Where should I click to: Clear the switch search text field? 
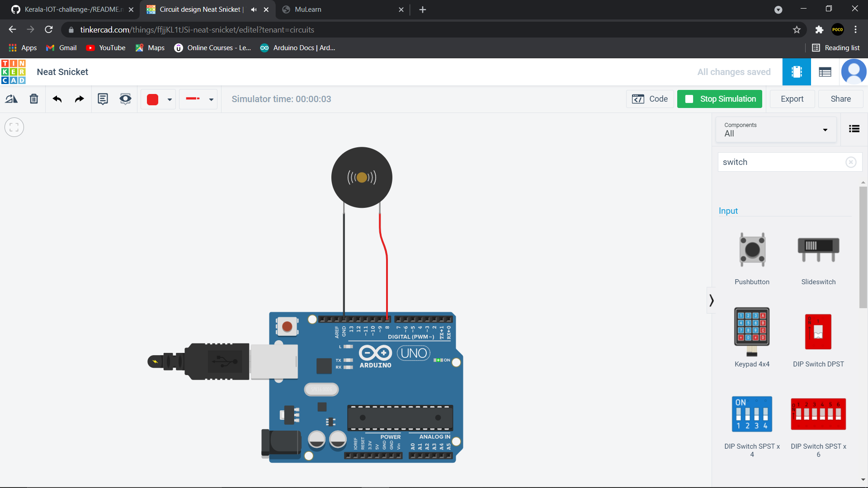[852, 162]
